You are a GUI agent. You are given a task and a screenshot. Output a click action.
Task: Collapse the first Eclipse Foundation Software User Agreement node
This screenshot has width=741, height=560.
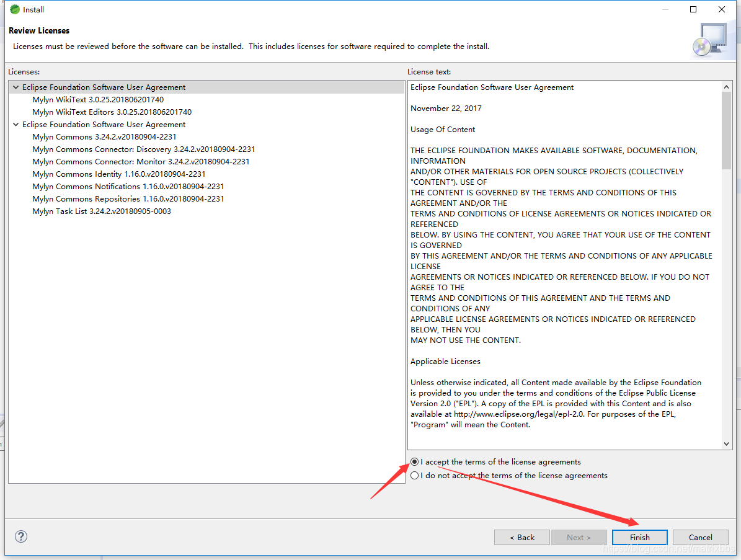16,87
